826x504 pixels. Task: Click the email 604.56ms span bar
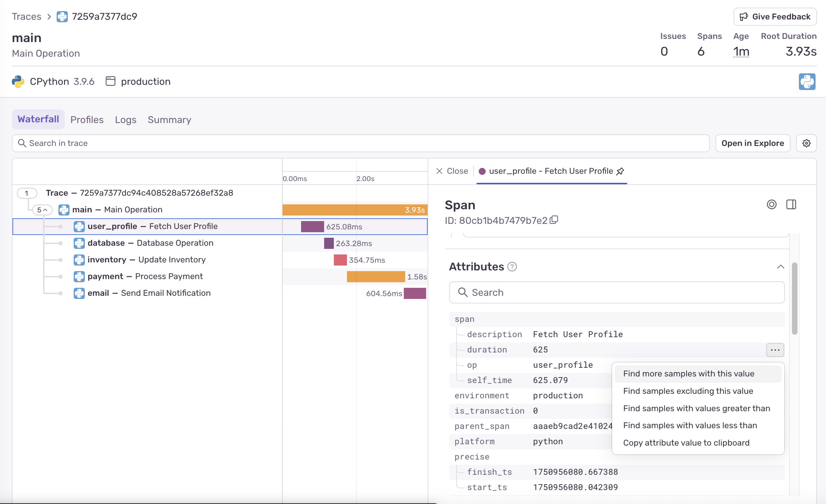pos(415,293)
